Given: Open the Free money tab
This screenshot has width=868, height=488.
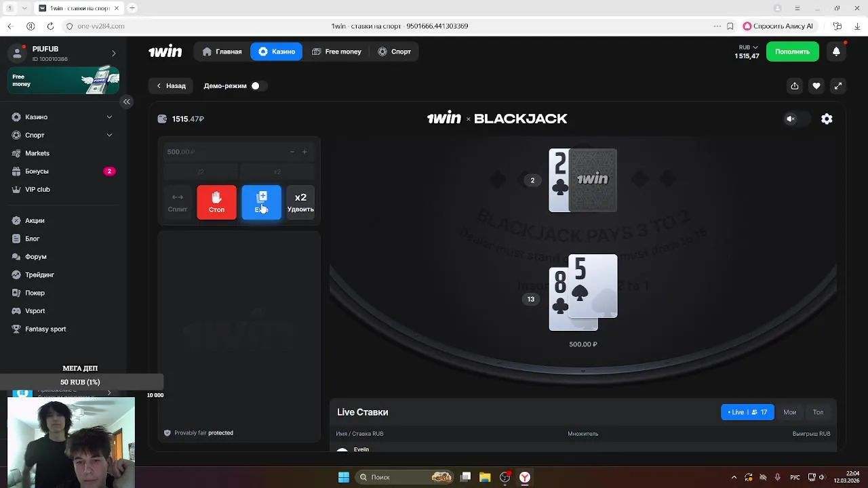Looking at the screenshot, I should [x=336, y=52].
